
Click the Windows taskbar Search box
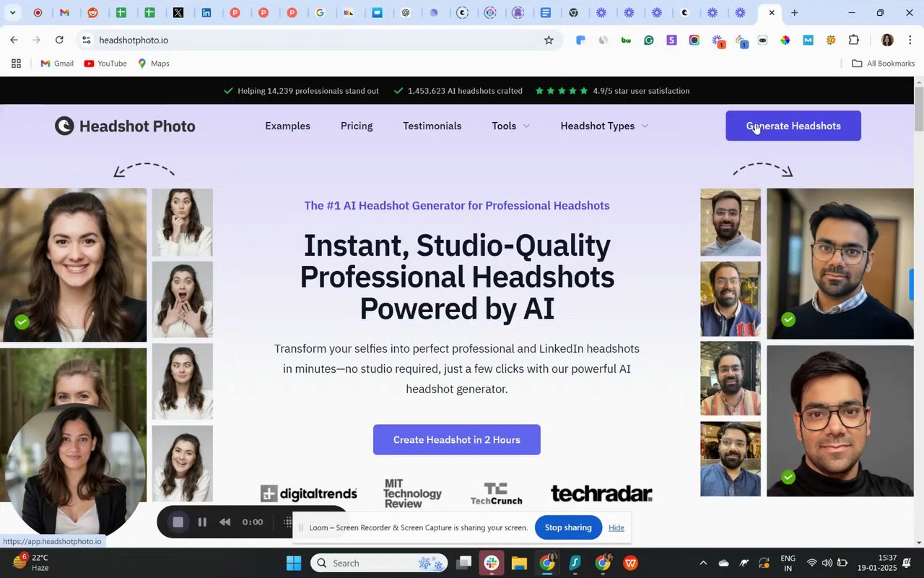(x=379, y=563)
